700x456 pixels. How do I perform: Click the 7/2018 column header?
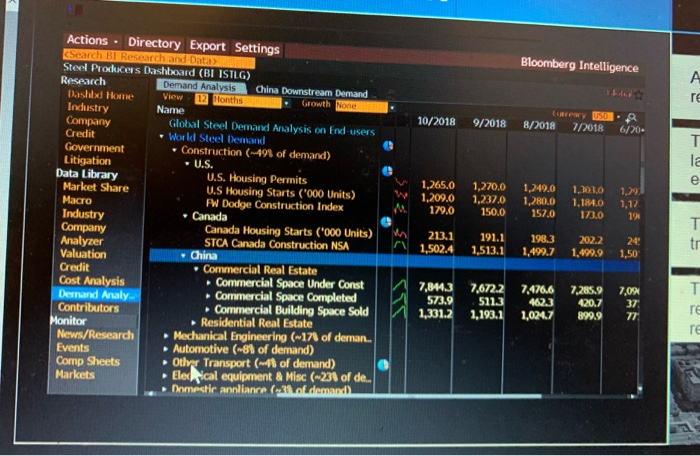pyautogui.click(x=588, y=127)
